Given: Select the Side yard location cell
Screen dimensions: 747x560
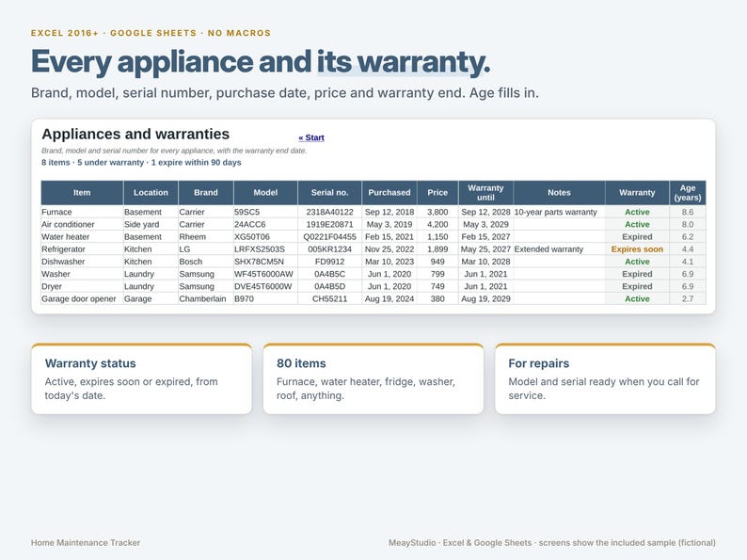Looking at the screenshot, I should 151,225.
